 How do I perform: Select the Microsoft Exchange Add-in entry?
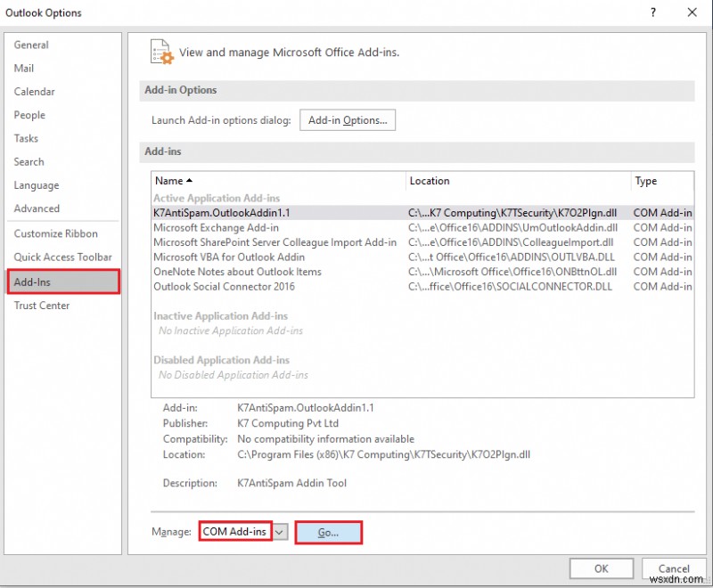(x=217, y=227)
